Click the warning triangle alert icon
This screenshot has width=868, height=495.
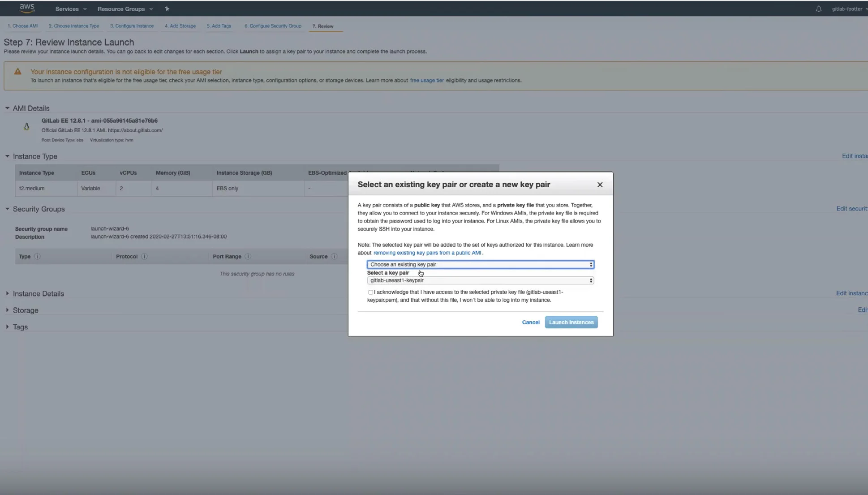pyautogui.click(x=17, y=72)
